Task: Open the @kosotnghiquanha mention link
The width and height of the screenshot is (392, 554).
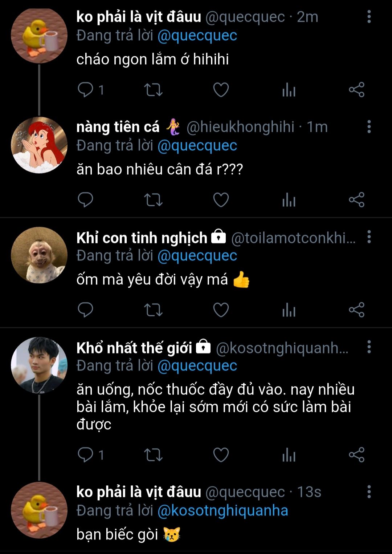Action: click(222, 510)
